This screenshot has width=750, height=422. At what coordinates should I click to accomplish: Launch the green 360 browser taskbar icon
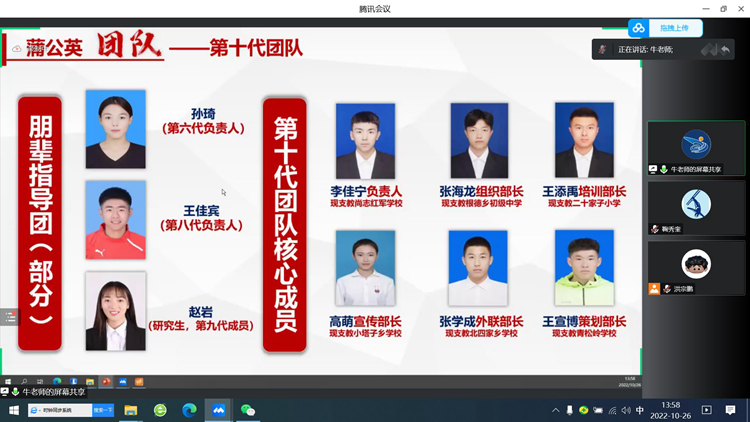pyautogui.click(x=160, y=410)
